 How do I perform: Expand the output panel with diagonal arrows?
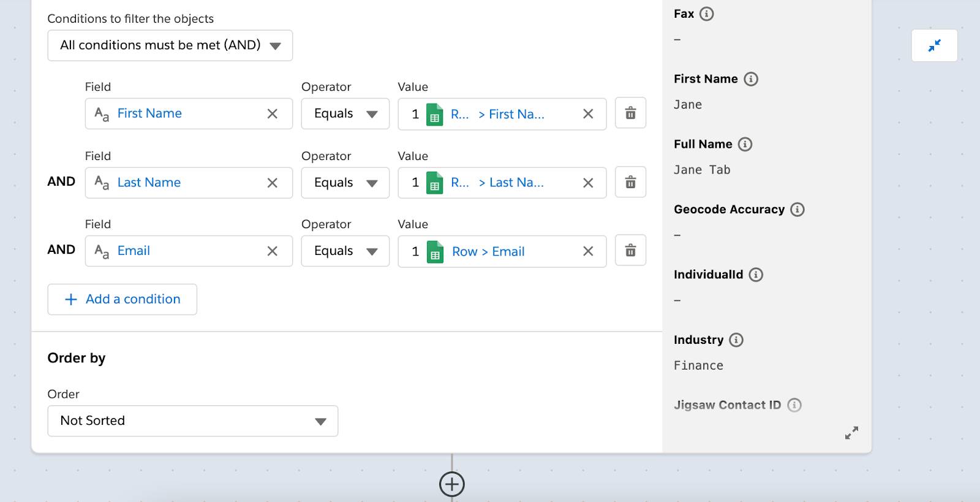851,433
